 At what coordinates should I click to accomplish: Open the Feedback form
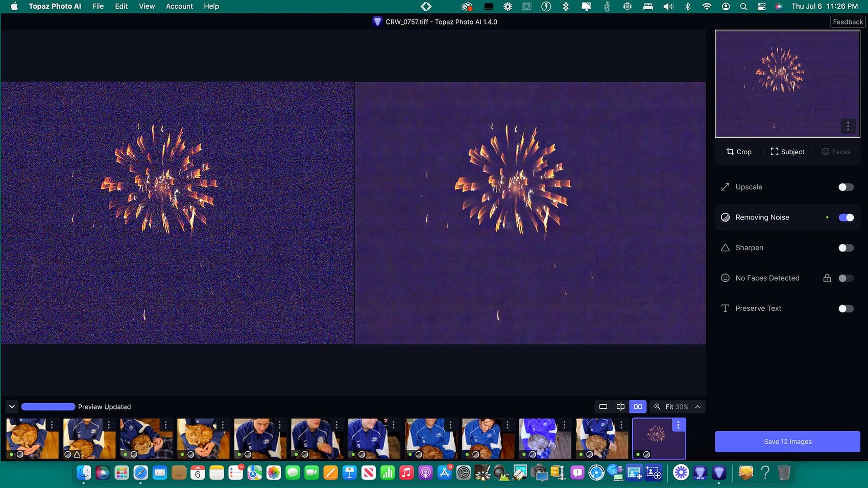pyautogui.click(x=848, y=21)
